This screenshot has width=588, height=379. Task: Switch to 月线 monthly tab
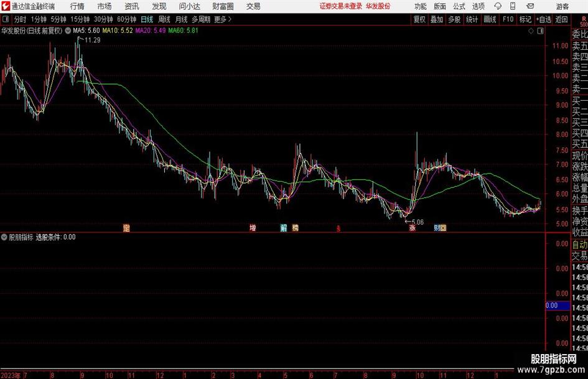181,19
